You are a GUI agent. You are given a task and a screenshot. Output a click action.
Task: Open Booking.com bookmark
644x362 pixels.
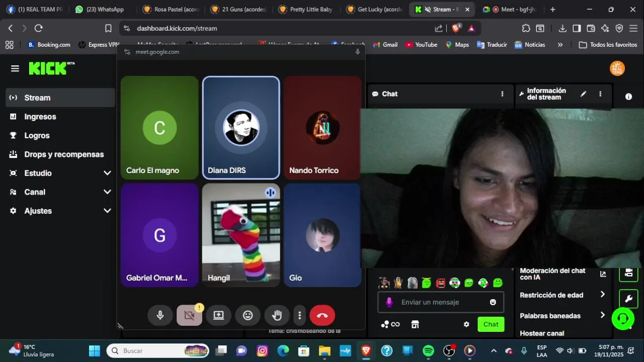coord(49,45)
